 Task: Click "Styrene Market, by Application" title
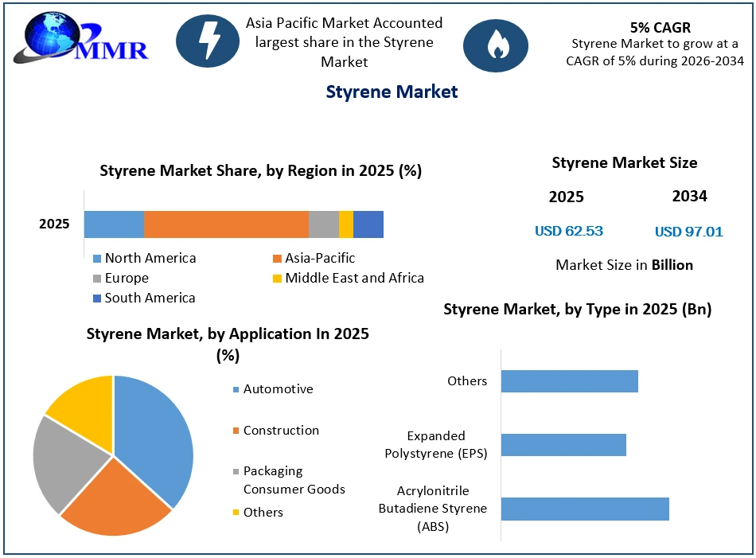coord(228,345)
